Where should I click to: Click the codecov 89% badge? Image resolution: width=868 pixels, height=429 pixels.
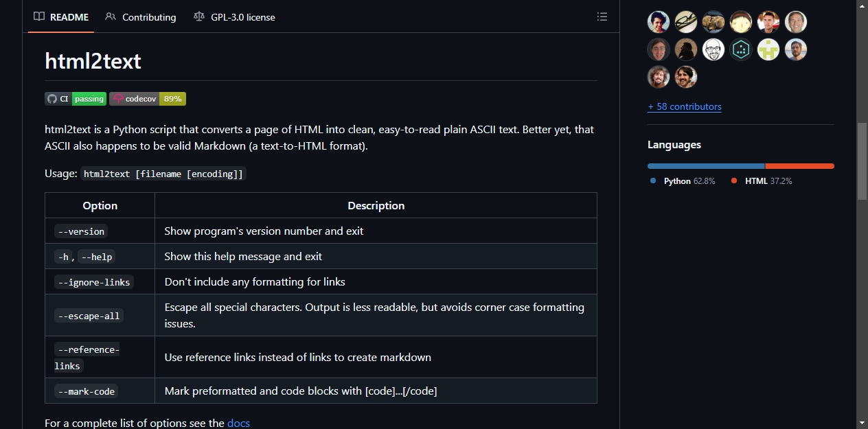click(148, 99)
